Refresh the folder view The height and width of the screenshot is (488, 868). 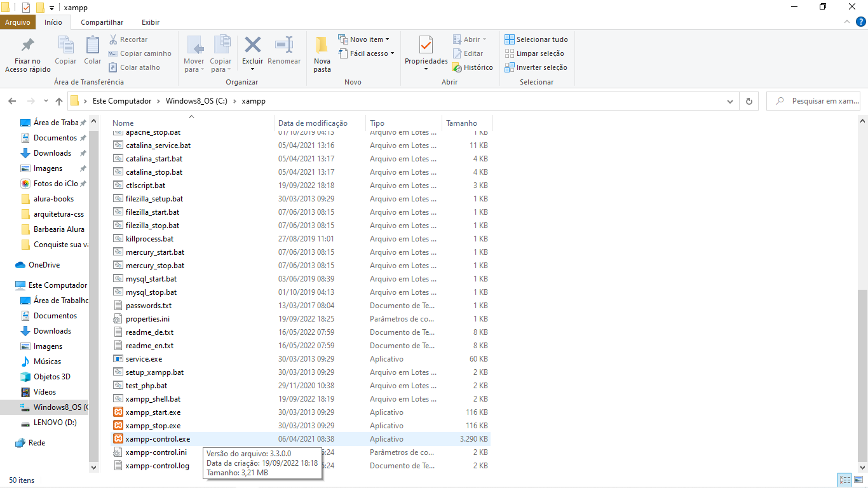(749, 101)
